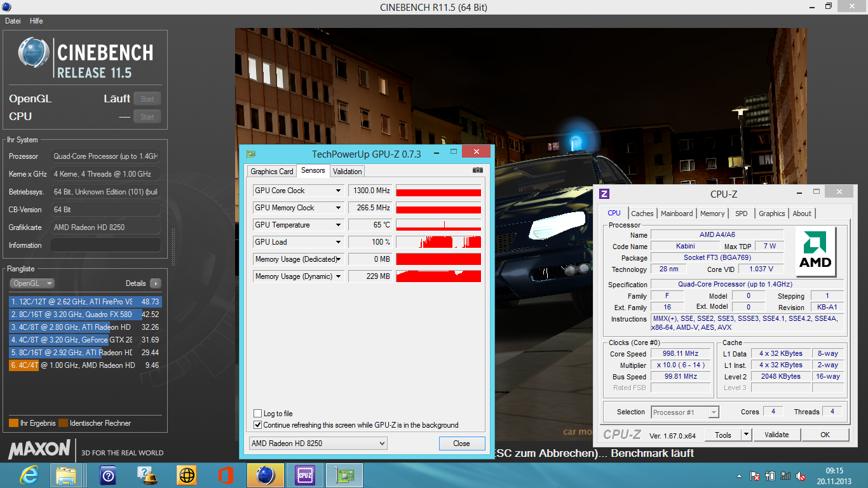The image size is (868, 488).
Task: Open the Mainboard tab in CPU-Z
Action: coord(677,213)
